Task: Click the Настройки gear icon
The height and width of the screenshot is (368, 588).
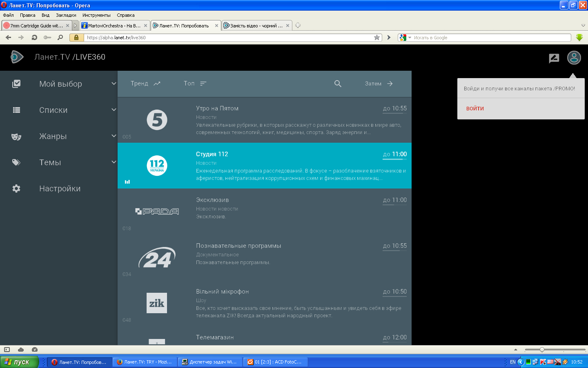Action: pos(16,188)
